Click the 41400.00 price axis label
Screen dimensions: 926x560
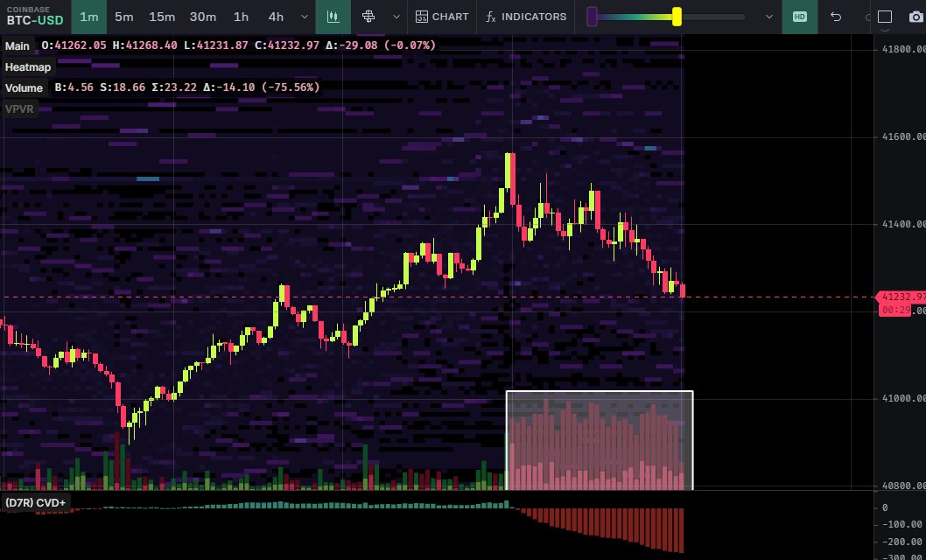[903, 224]
